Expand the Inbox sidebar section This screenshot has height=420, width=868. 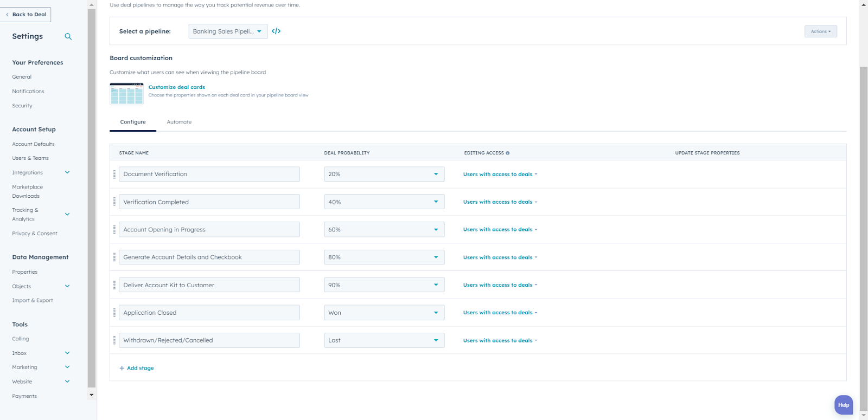click(x=67, y=353)
